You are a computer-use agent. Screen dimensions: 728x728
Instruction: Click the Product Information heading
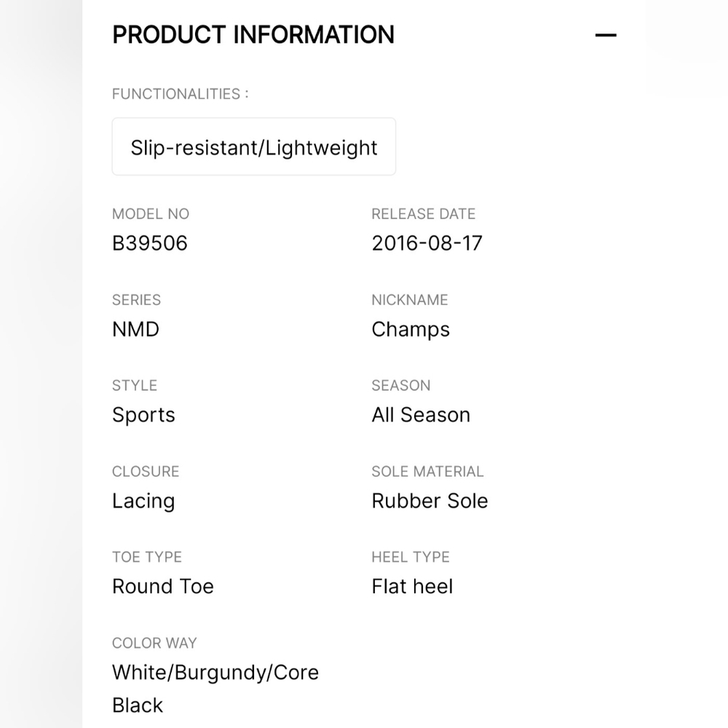253,35
